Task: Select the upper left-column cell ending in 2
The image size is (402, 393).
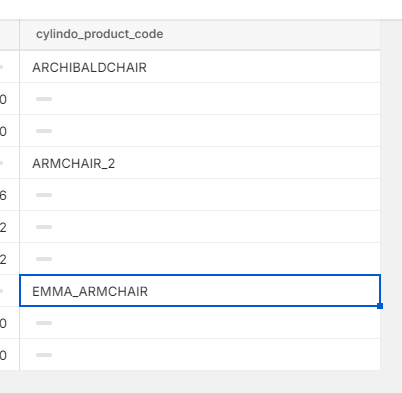Action: [10, 227]
